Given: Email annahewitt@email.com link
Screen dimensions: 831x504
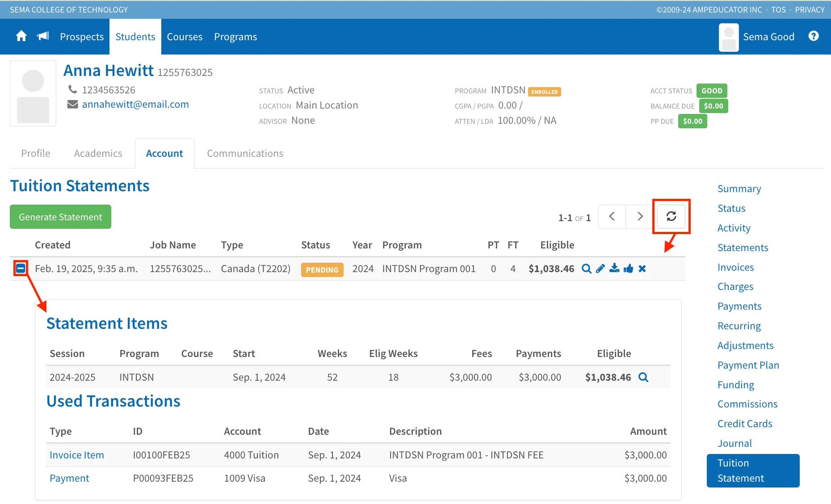Looking at the screenshot, I should 135,104.
